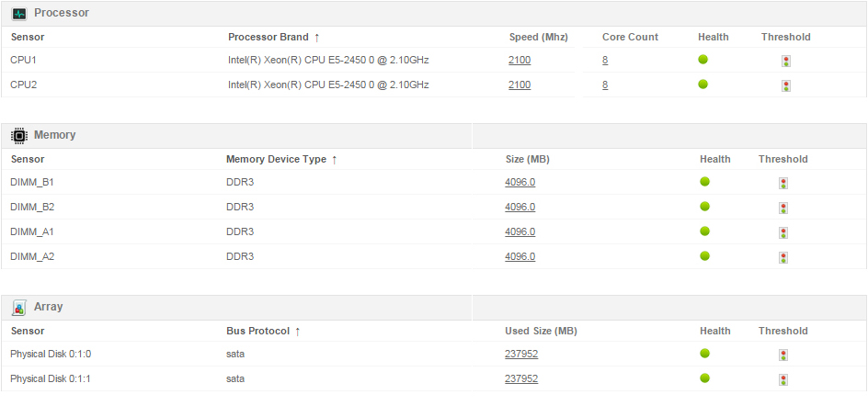The width and height of the screenshot is (868, 406).
Task: Open CPU1 speed value 2100 link
Action: pyautogui.click(x=520, y=61)
